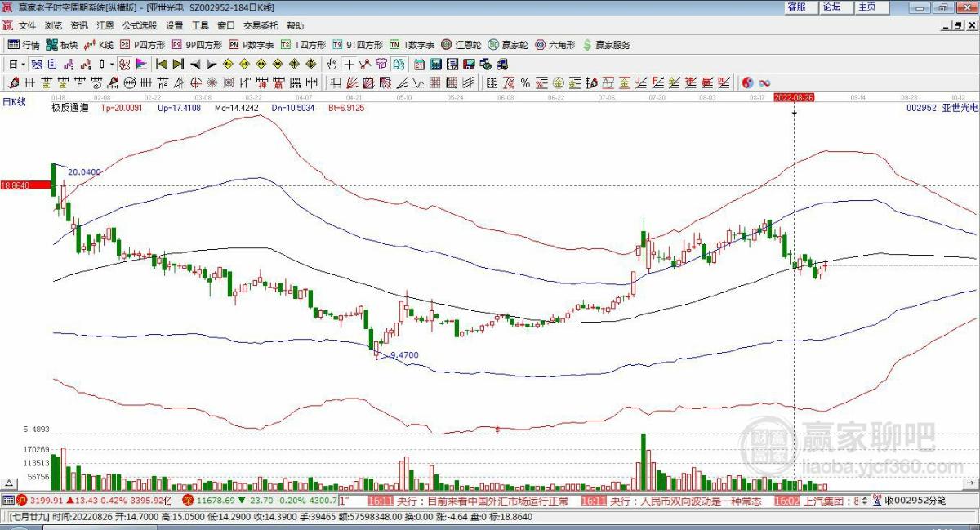Open the 交易委托 menu
980x530 pixels.
click(x=261, y=25)
